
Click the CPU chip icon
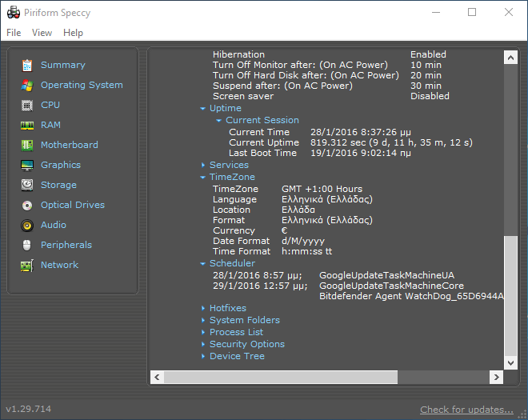coord(27,106)
